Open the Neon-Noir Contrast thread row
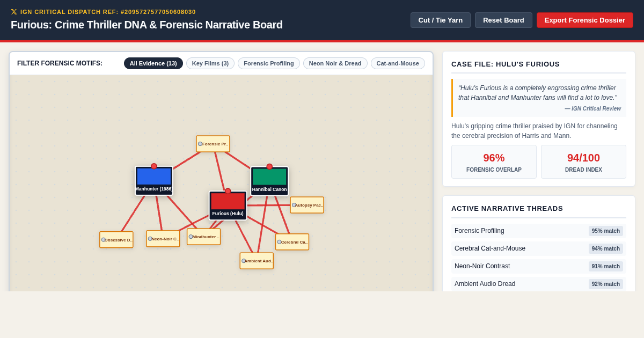Image resolution: width=644 pixels, height=338 pixels. pos(539,266)
